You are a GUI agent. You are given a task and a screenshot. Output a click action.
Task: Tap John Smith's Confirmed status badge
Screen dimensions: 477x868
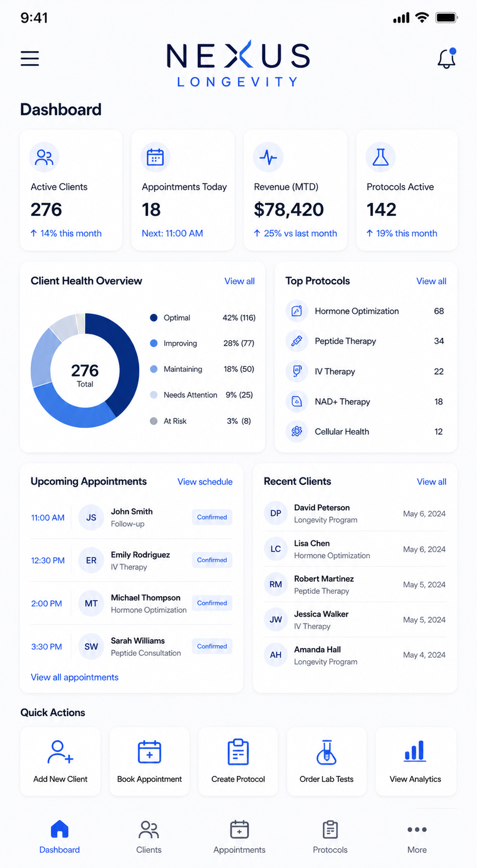pos(212,517)
